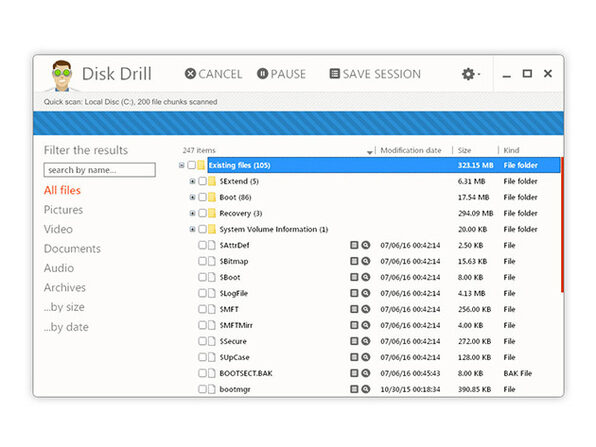
Task: Click the Disk Drill mascot logo
Action: (62, 75)
